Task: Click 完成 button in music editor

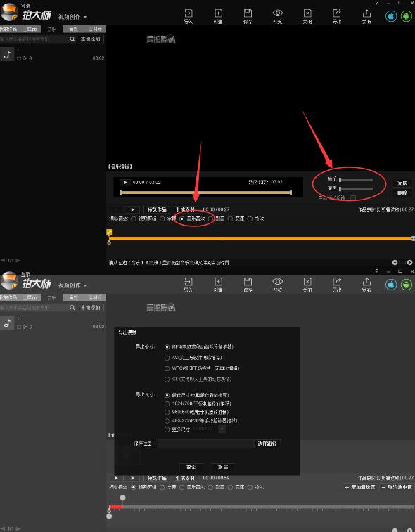Action: [402, 183]
